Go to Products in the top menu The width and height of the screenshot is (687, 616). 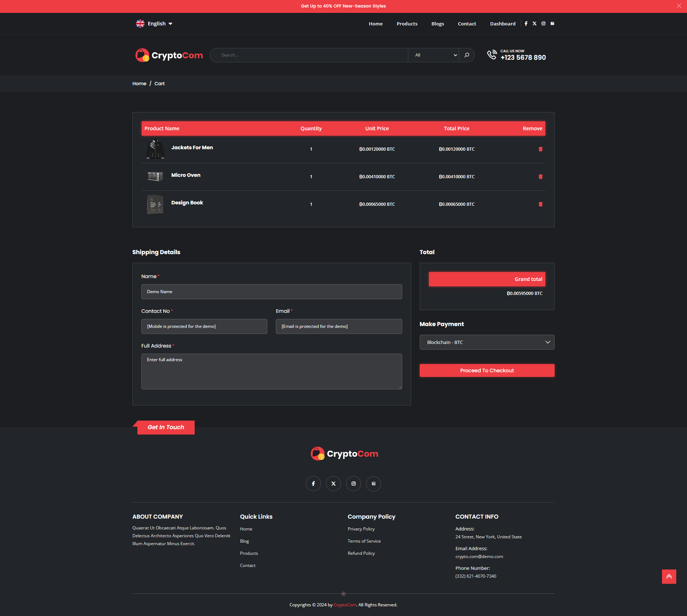(x=407, y=24)
